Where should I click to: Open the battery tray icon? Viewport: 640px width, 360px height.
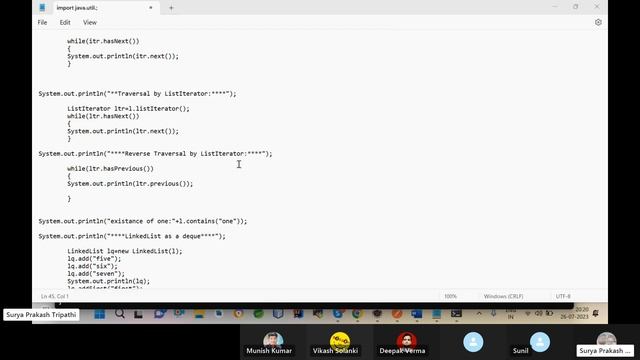pos(549,313)
